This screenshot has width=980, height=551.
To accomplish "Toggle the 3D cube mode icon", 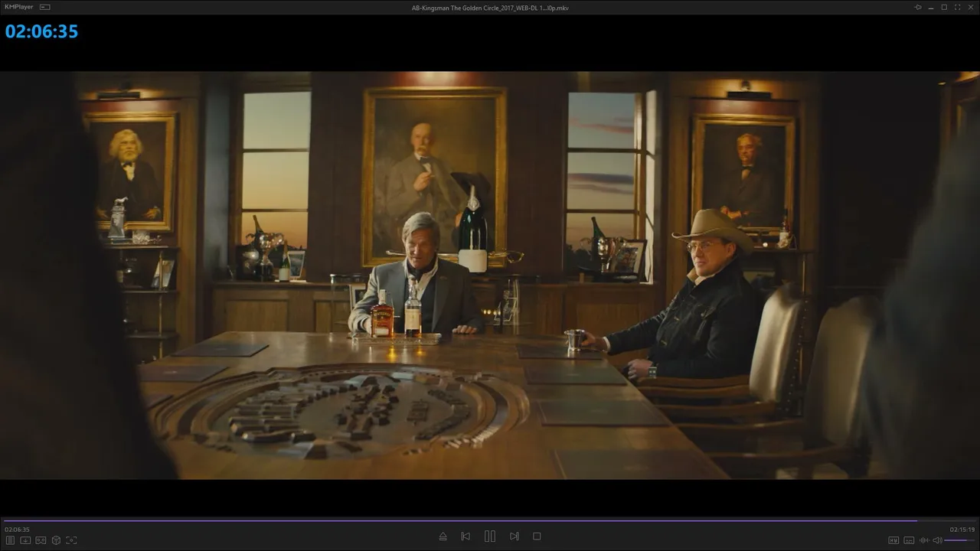I will tap(56, 540).
